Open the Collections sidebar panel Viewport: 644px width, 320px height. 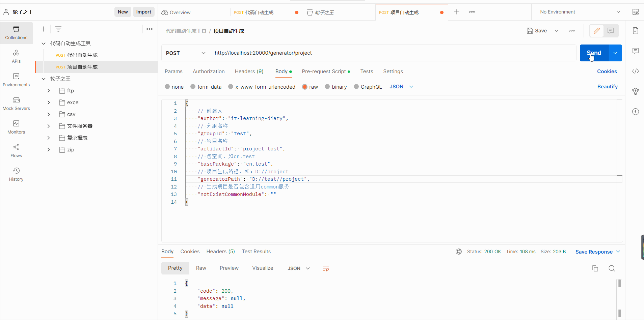[16, 33]
